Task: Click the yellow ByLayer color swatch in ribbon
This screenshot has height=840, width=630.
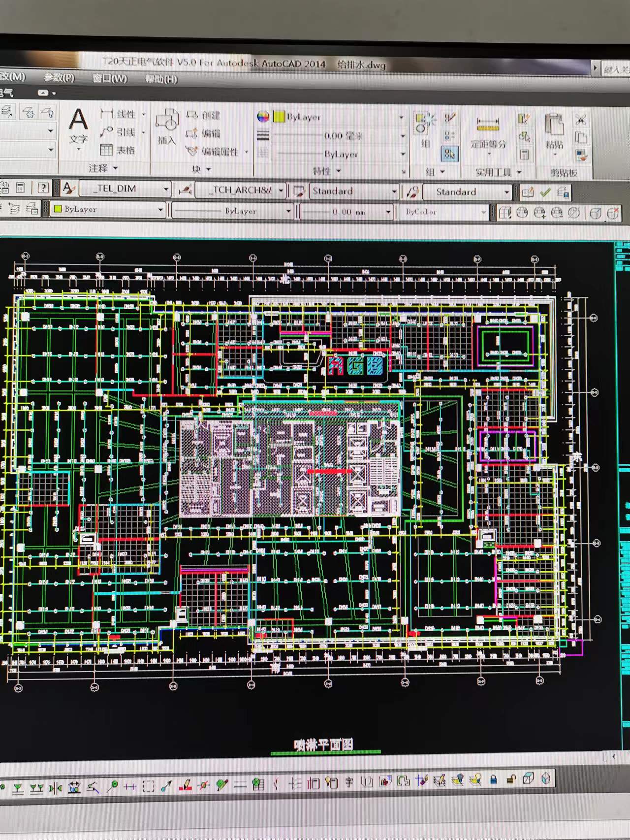Action: click(x=279, y=117)
